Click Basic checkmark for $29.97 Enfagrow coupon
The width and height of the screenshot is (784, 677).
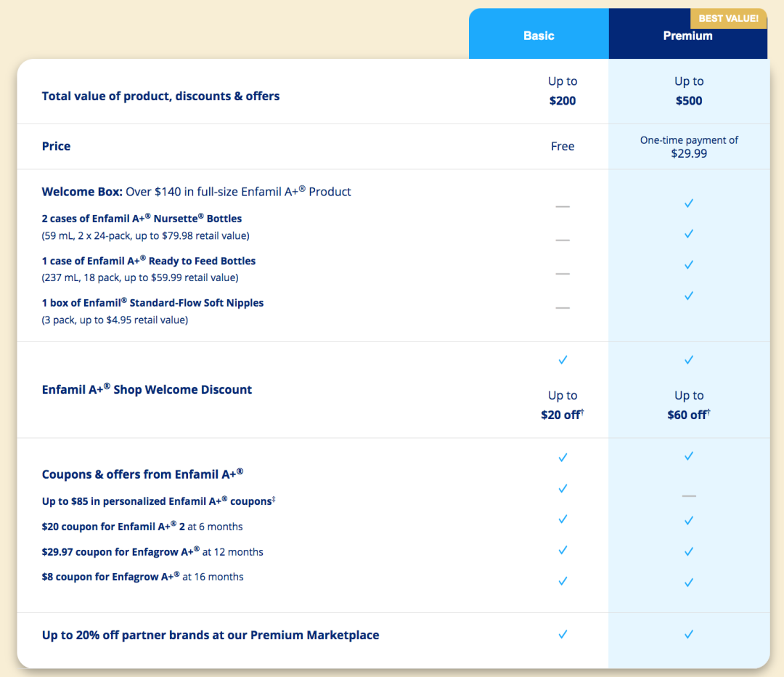point(563,550)
